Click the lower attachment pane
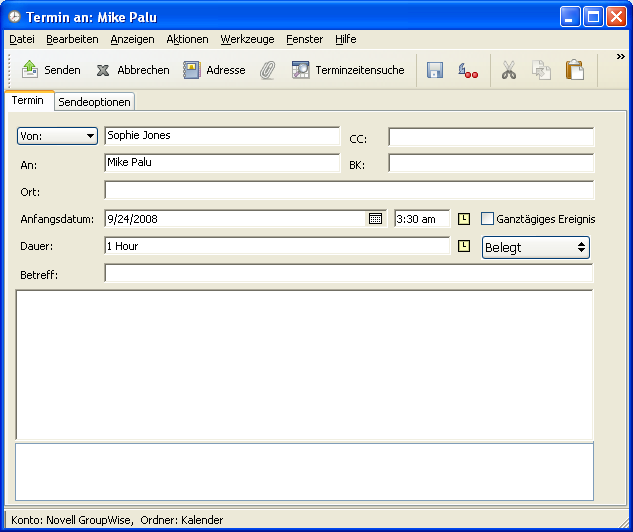Viewport: 633px width, 532px height. pos(304,472)
